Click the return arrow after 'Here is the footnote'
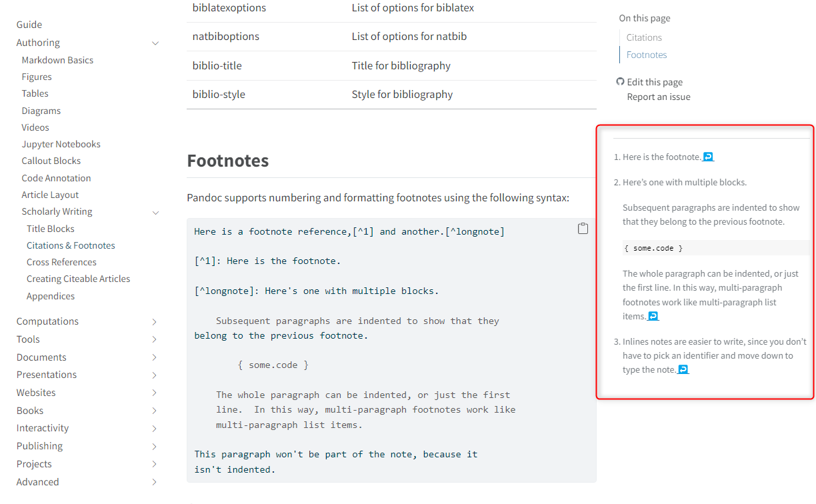816x504 pixels. [x=708, y=156]
